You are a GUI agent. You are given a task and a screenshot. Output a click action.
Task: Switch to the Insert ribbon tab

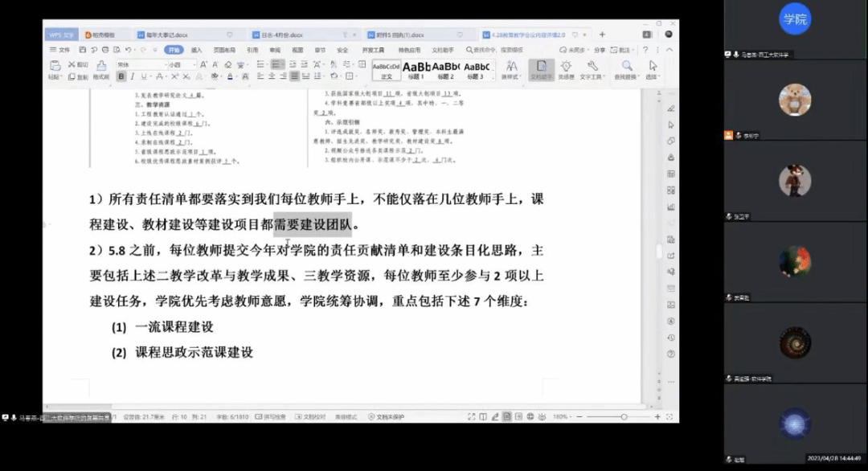click(196, 50)
